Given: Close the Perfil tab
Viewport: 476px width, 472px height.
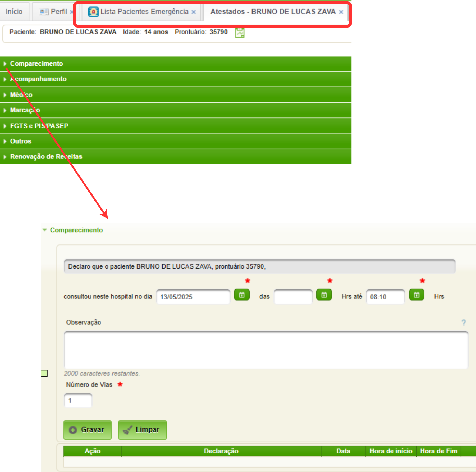Looking at the screenshot, I should tap(71, 12).
